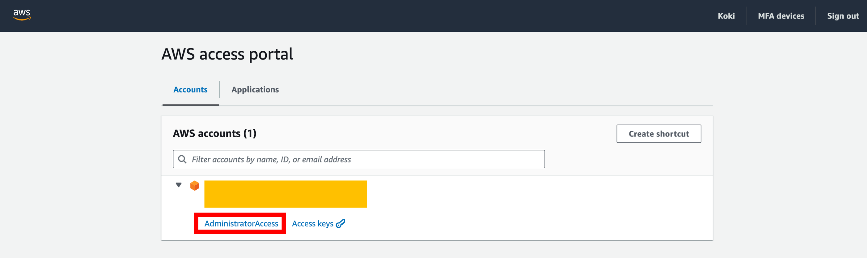Click the 'AWS accounts (1)' heading
Viewport: 868px width, 258px height.
[214, 134]
